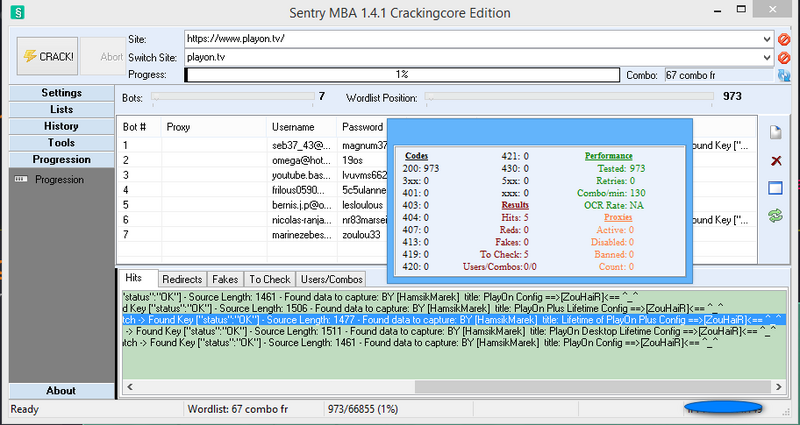Click the '200: 973' code count
The width and height of the screenshot is (800, 425).
click(422, 168)
